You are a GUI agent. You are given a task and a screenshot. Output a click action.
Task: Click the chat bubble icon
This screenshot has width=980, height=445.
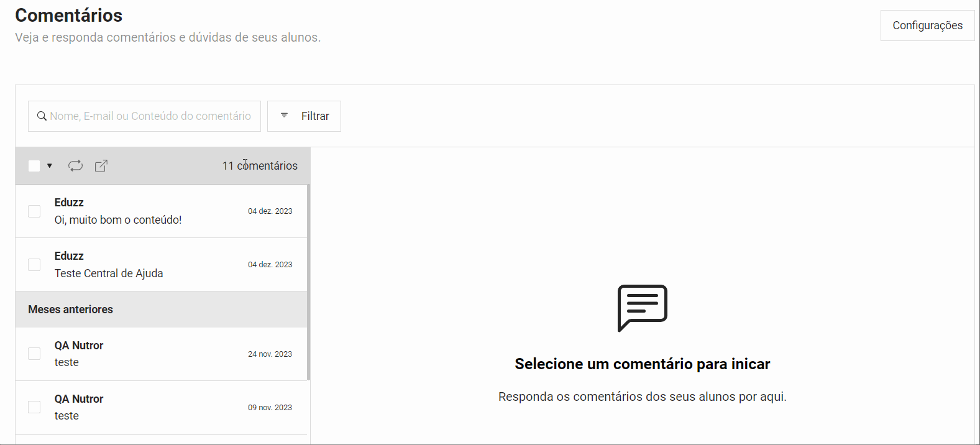point(642,308)
